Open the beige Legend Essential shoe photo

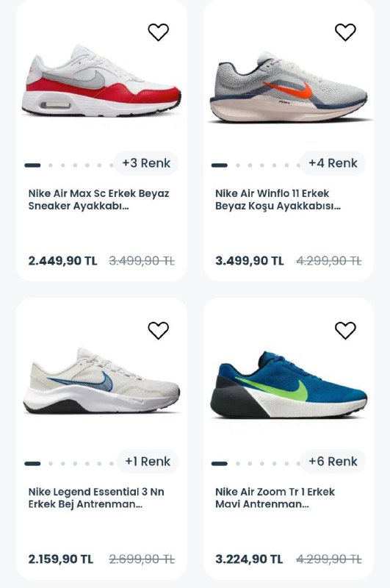point(101,381)
